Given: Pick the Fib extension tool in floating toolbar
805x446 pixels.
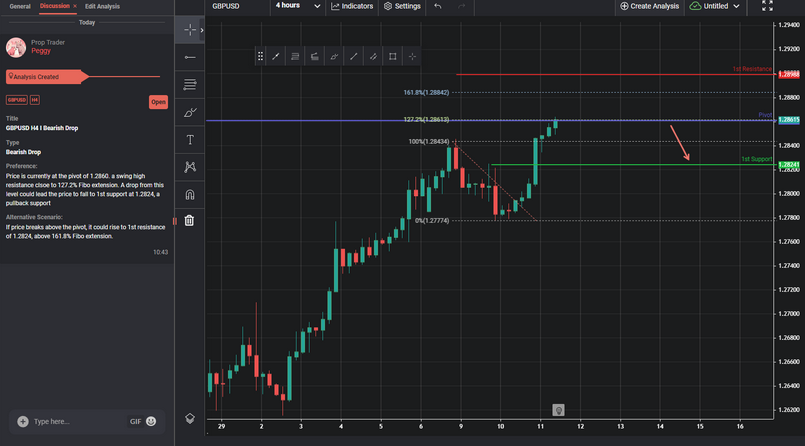Looking at the screenshot, I should pyautogui.click(x=315, y=56).
